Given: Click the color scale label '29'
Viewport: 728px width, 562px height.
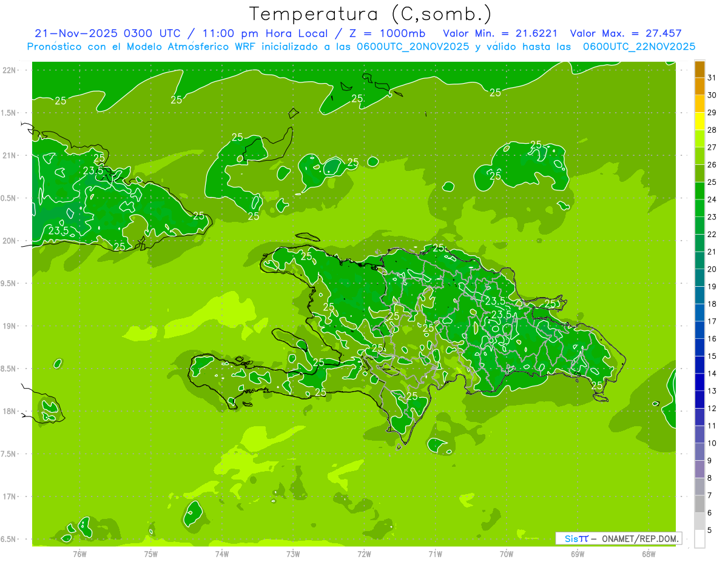Looking at the screenshot, I should coord(712,112).
